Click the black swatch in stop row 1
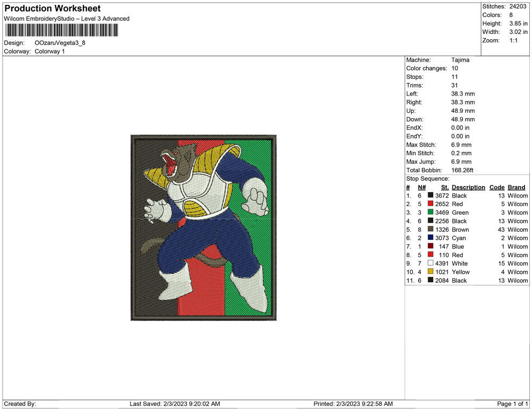 pyautogui.click(x=430, y=195)
